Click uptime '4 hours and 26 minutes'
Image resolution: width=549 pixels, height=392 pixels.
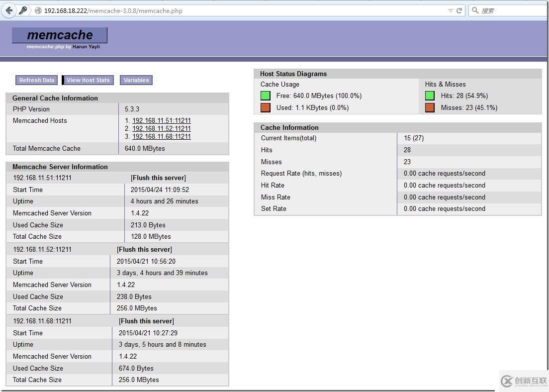164,201
